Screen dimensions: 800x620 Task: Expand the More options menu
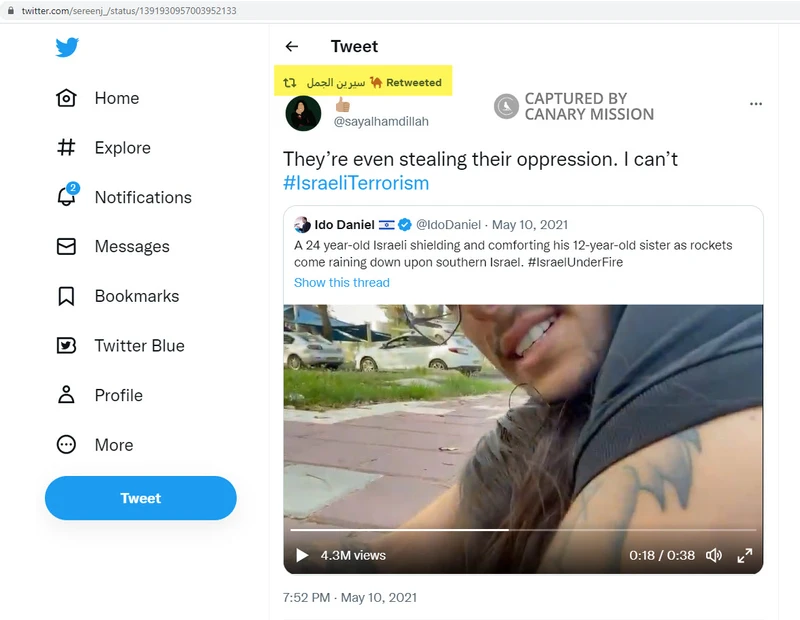pyautogui.click(x=66, y=445)
